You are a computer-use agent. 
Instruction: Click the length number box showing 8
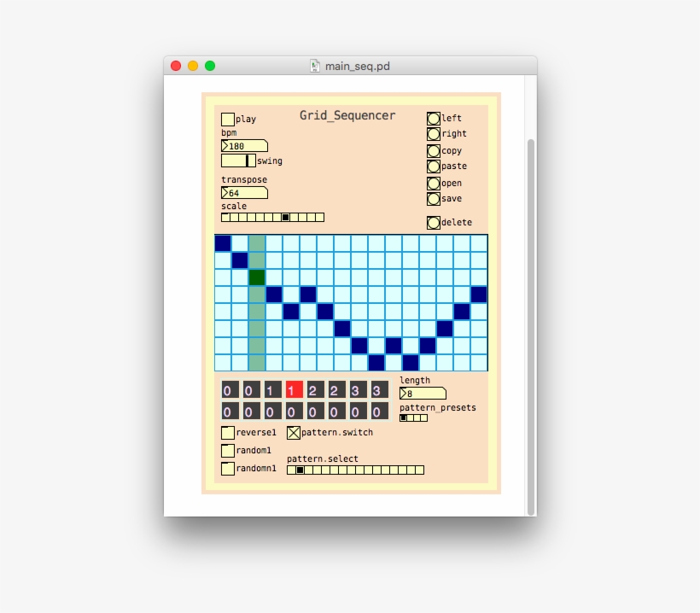point(423,394)
